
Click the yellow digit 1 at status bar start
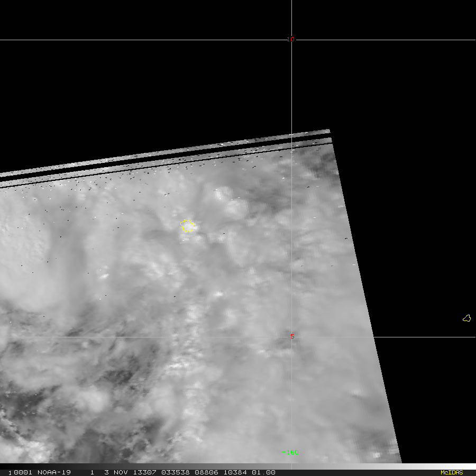click(x=10, y=472)
